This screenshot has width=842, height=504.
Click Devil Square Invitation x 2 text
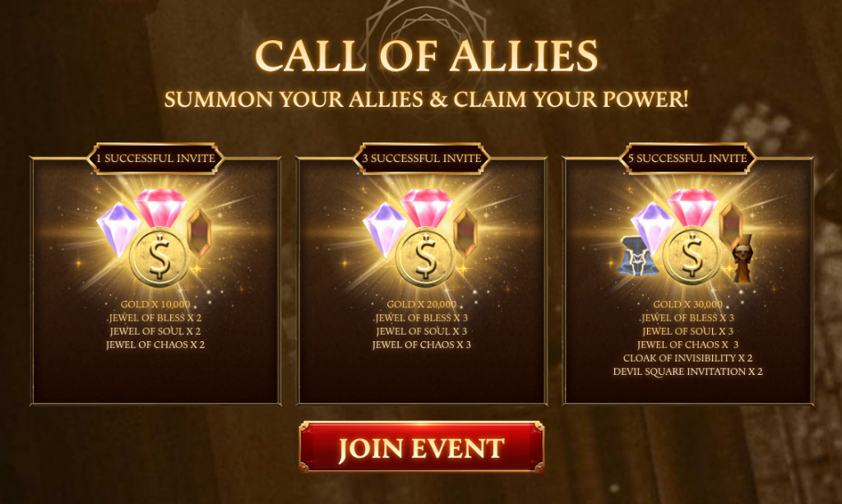tap(688, 372)
